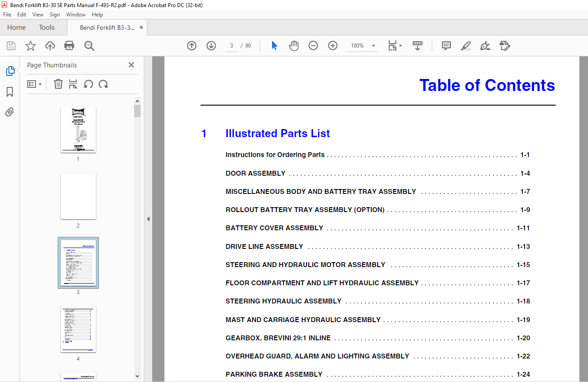Open GEARBOX, BREVINI 29:1 INLINE entry

point(378,338)
